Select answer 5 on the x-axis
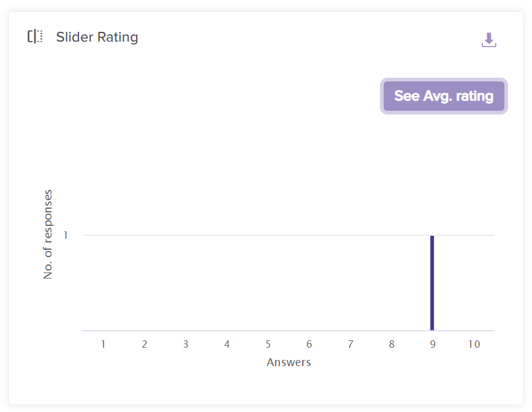 point(268,344)
